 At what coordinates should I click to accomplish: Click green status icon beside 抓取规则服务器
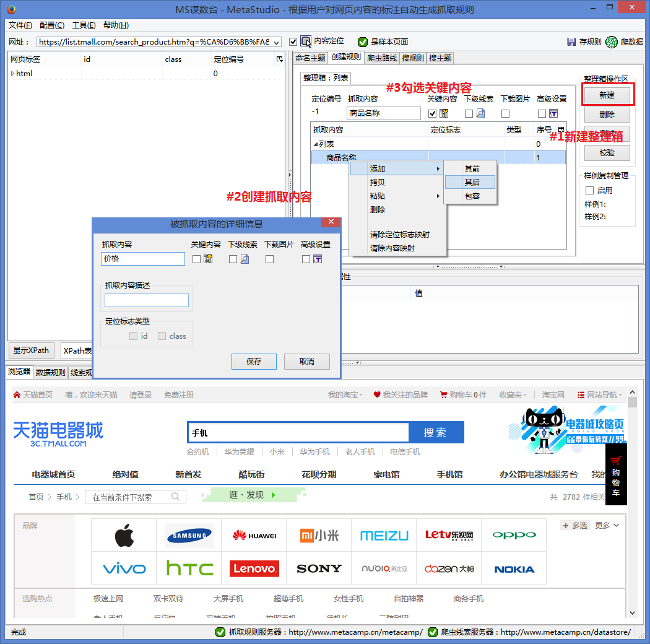(x=220, y=632)
